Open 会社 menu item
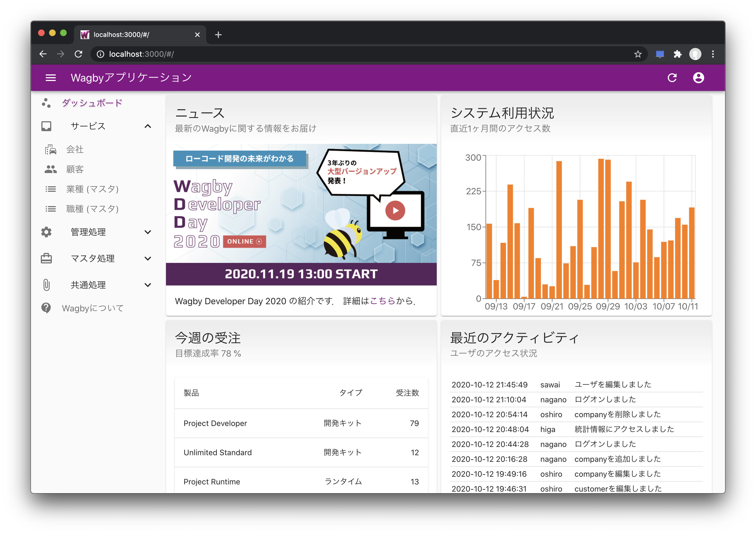The height and width of the screenshot is (534, 756). point(75,149)
